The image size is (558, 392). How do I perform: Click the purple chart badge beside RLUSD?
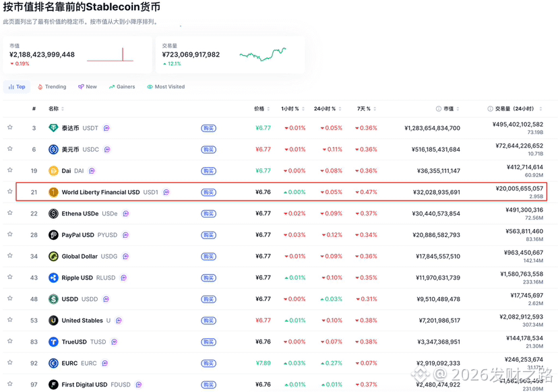123,277
